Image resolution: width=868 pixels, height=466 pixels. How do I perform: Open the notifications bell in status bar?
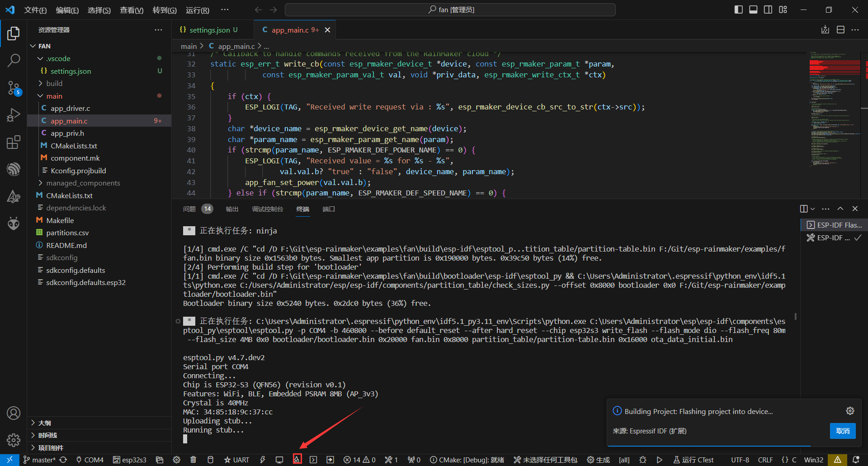pyautogui.click(x=856, y=460)
